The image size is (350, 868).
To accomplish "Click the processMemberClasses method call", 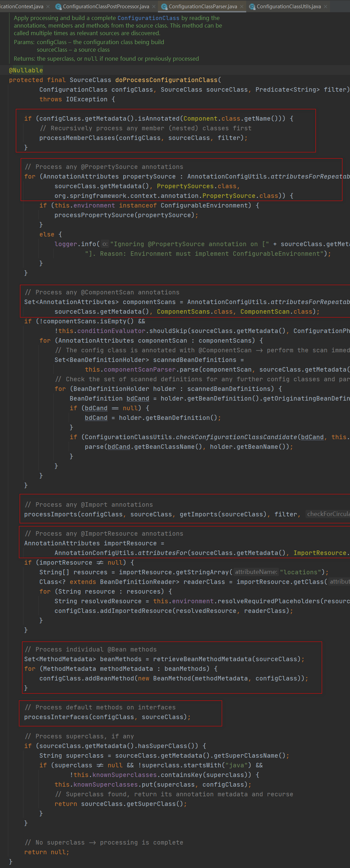I will point(77,138).
